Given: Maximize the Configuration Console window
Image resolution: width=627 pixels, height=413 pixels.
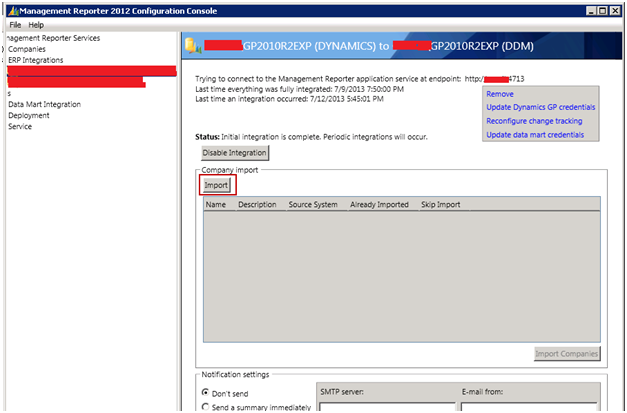Looking at the screenshot, I should tap(603, 11).
